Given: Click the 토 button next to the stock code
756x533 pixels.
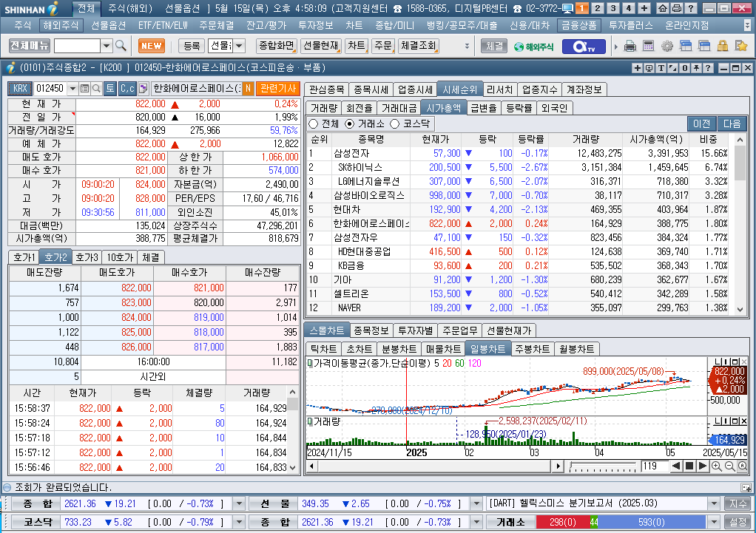Looking at the screenshot, I should coord(110,88).
